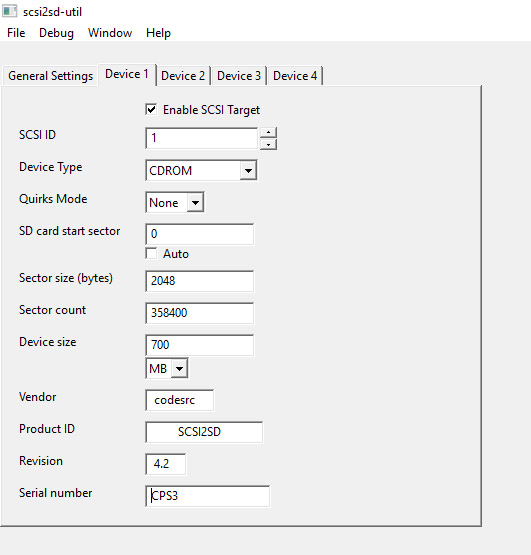The width and height of the screenshot is (531, 555).
Task: Increase SCSI ID with the up arrow
Action: [x=268, y=132]
